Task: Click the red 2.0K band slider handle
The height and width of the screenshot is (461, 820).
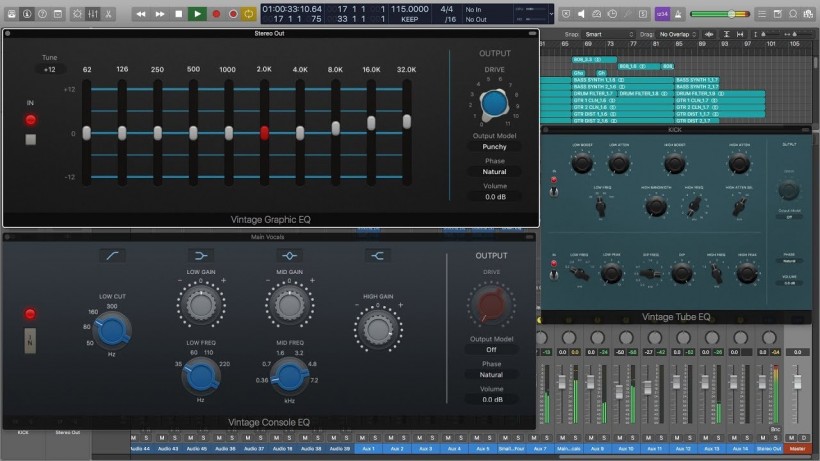Action: click(265, 132)
